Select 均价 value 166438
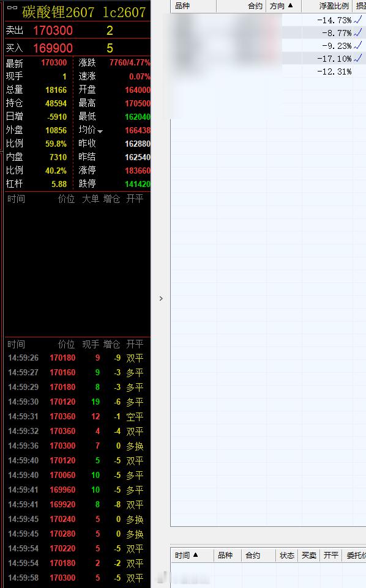 138,130
